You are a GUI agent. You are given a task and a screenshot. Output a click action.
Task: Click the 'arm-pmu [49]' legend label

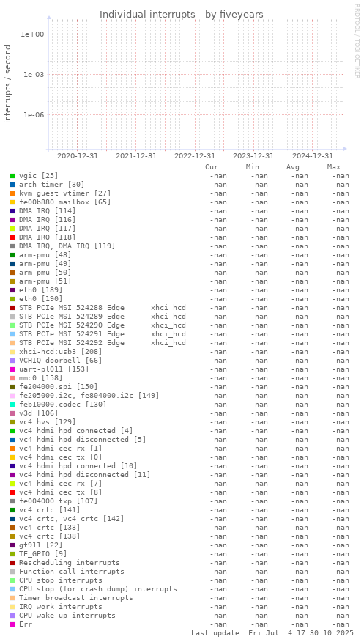click(x=45, y=264)
